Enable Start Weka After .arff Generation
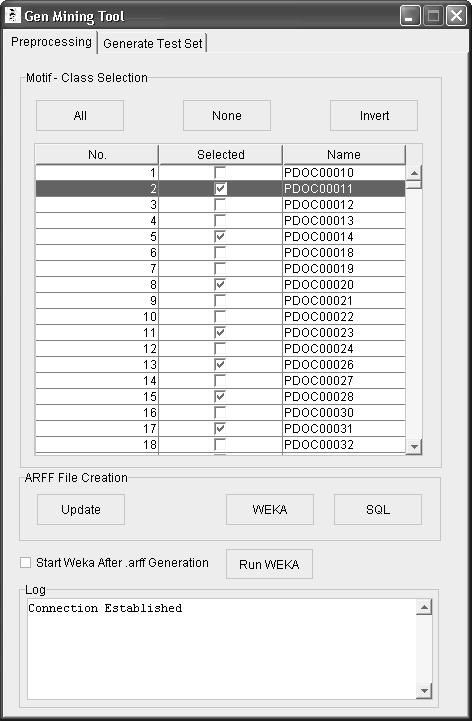Screen dimensions: 472x721 coord(25,562)
